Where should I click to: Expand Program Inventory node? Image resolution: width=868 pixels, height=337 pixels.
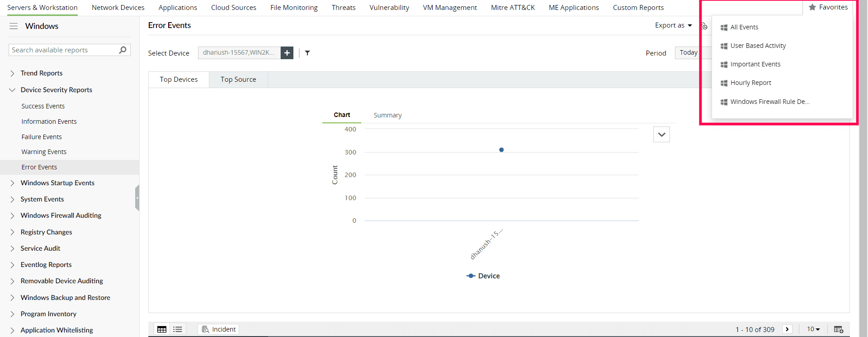click(x=12, y=314)
